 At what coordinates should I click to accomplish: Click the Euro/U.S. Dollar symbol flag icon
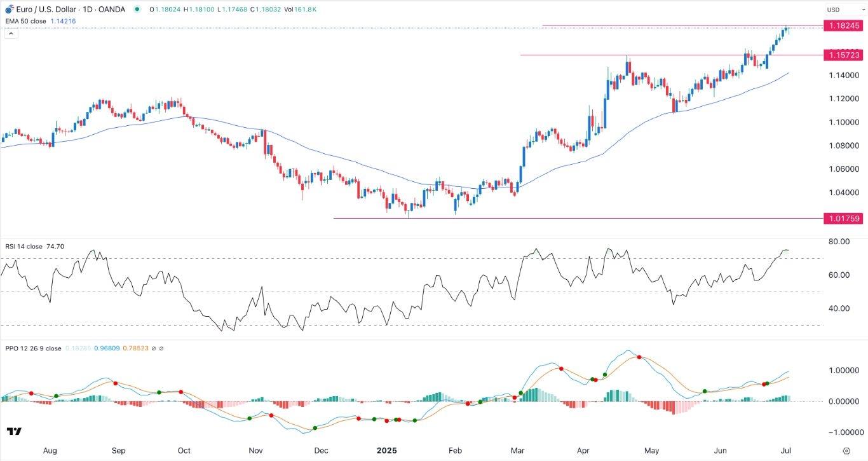[x=8, y=10]
